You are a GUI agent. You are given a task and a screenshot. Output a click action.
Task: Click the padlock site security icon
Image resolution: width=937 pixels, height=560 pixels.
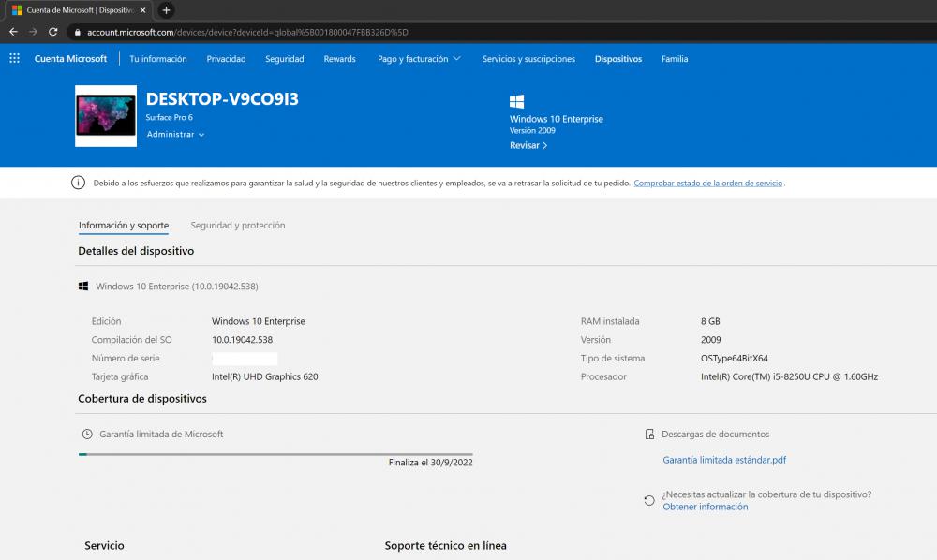pyautogui.click(x=77, y=32)
